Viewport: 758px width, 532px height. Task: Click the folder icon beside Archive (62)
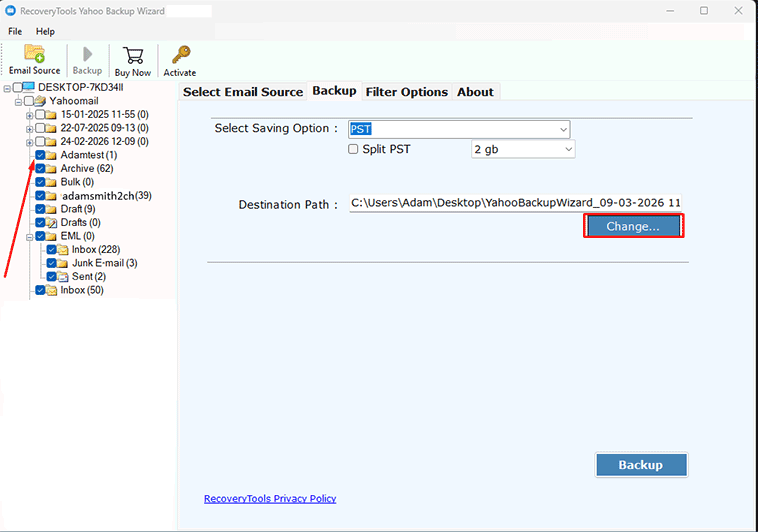(51, 169)
